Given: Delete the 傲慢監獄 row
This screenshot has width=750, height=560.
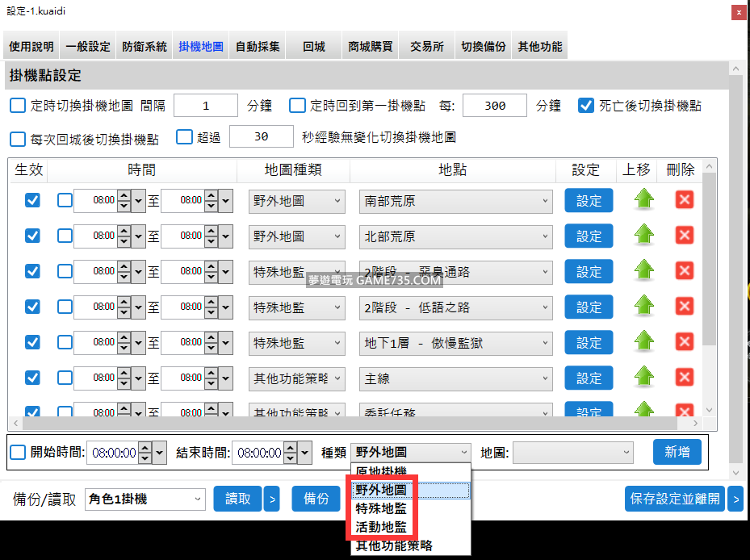Looking at the screenshot, I should click(685, 342).
